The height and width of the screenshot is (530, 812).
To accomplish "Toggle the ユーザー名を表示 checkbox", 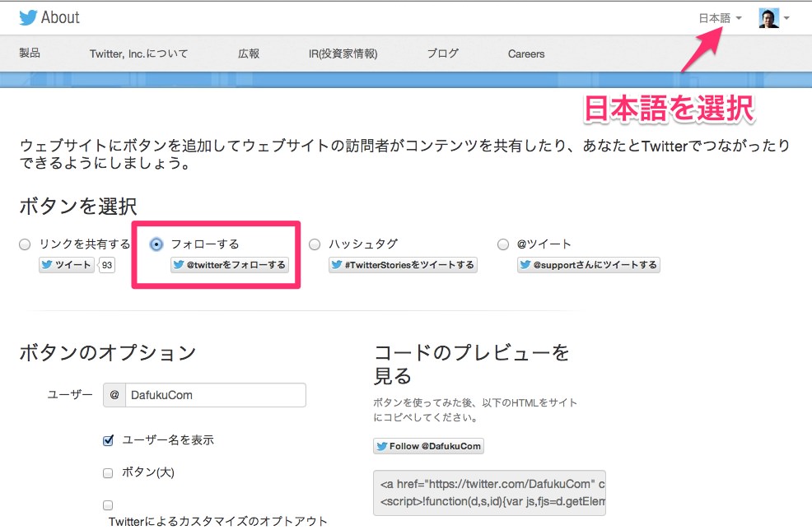I will [108, 440].
